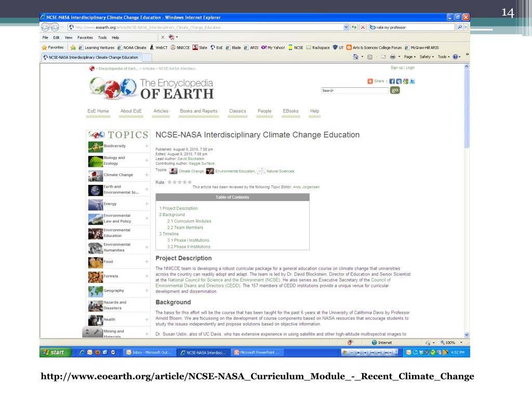Viewport: 532px width, 399px height.
Task: Open 2.1 Curriculum Modules contents link
Action: [189, 221]
